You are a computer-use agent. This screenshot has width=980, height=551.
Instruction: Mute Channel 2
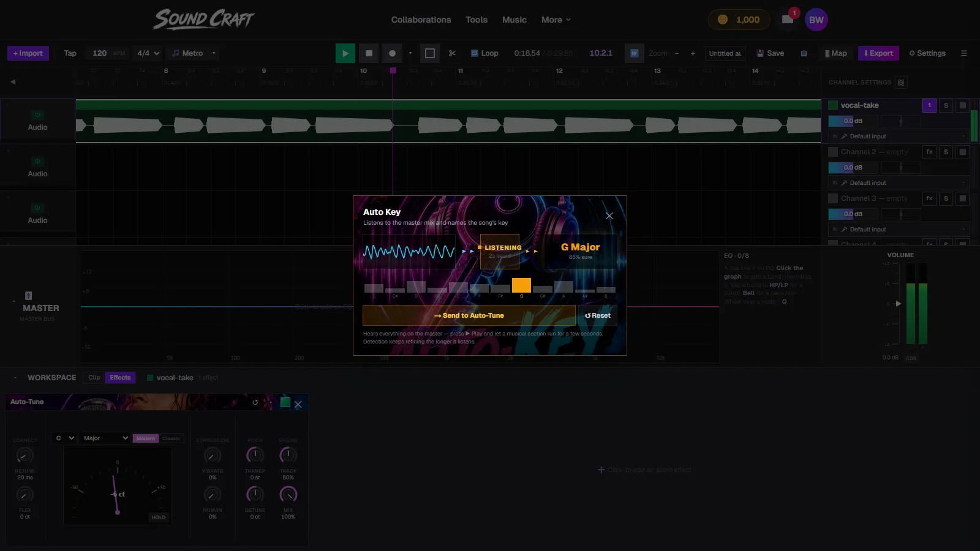pyautogui.click(x=963, y=152)
